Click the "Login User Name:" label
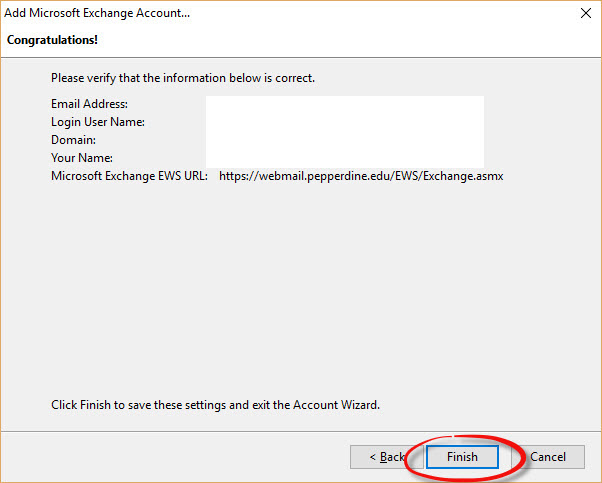 98,122
